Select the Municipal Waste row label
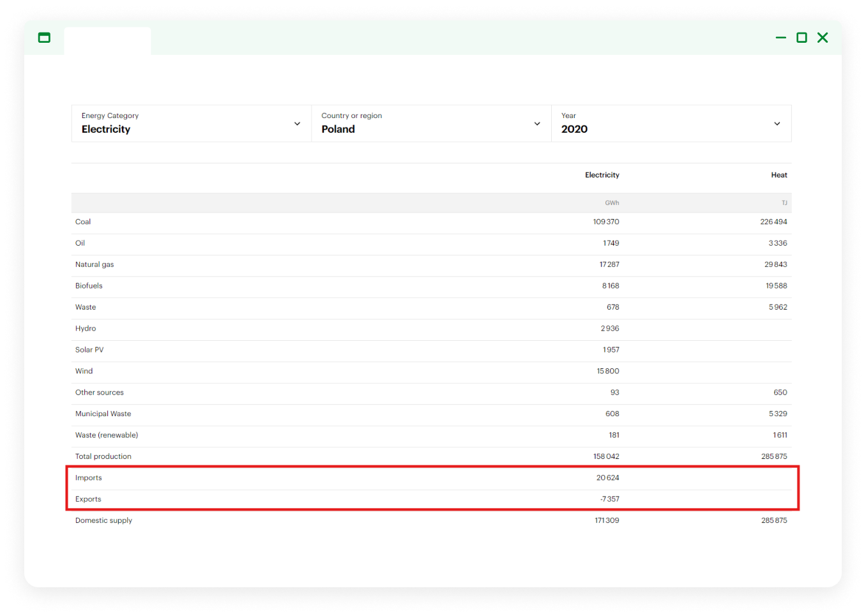 (x=103, y=414)
